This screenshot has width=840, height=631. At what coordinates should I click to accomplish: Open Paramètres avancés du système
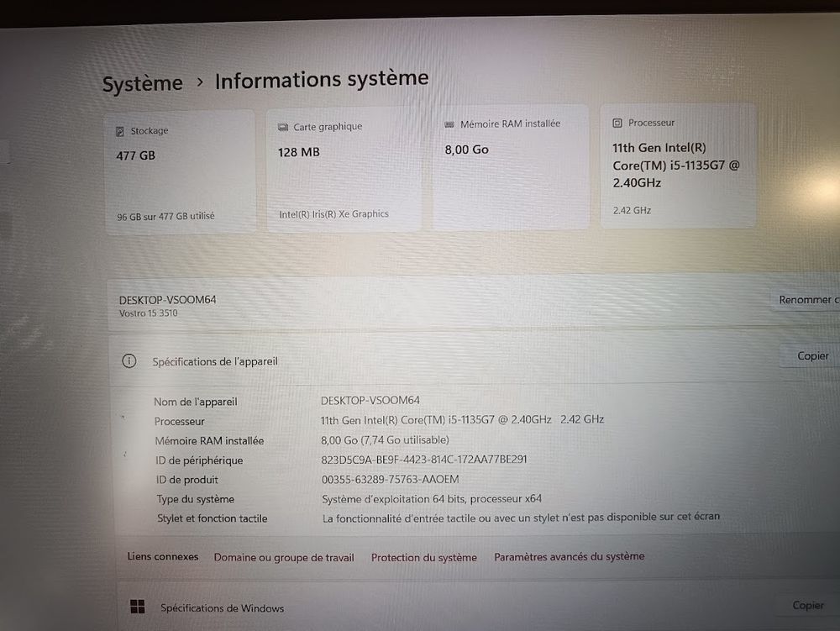569,556
